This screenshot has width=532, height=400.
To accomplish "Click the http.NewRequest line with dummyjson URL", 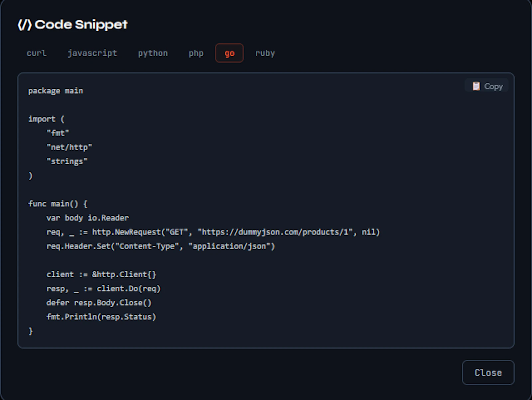I will point(213,232).
